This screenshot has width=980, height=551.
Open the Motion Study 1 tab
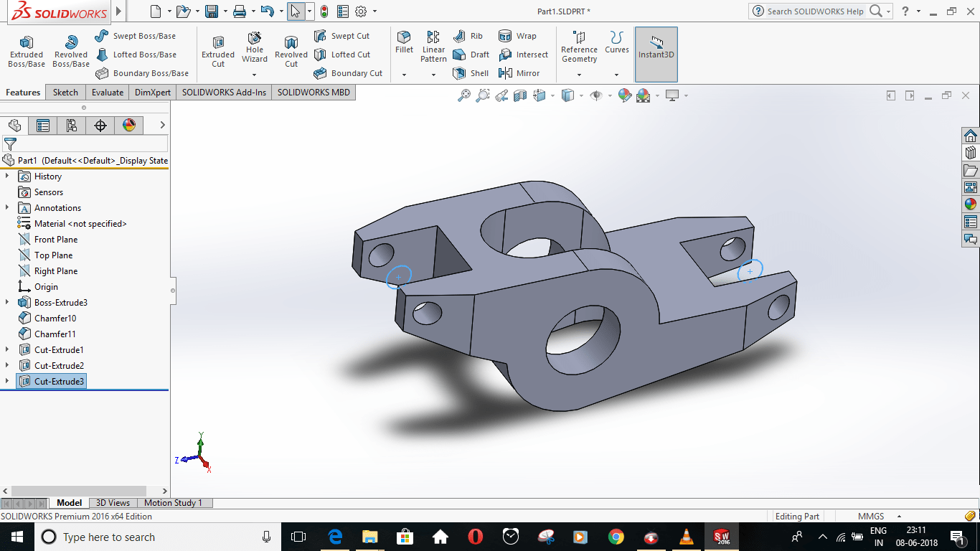[174, 502]
